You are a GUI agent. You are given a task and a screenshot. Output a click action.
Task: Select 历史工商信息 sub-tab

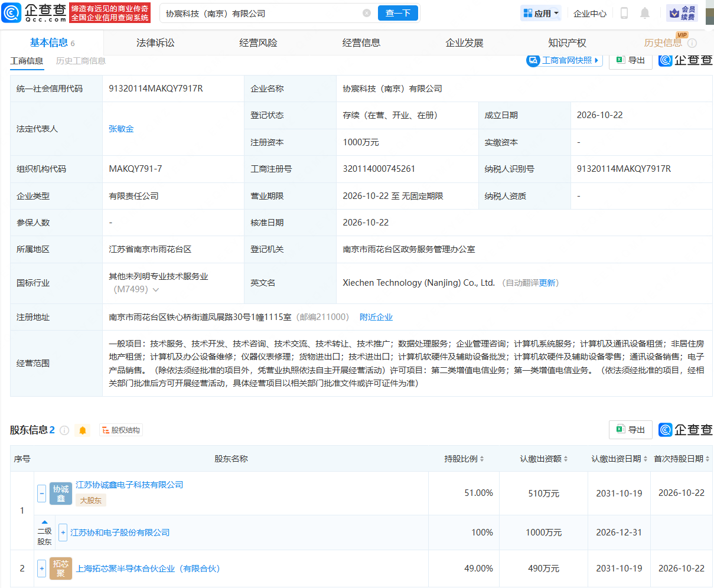pos(81,61)
